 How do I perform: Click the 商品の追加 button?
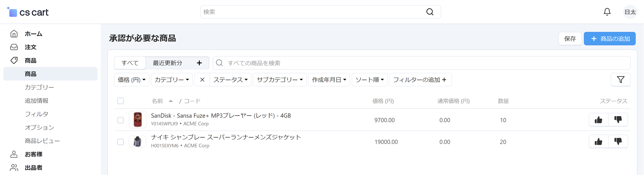point(610,39)
